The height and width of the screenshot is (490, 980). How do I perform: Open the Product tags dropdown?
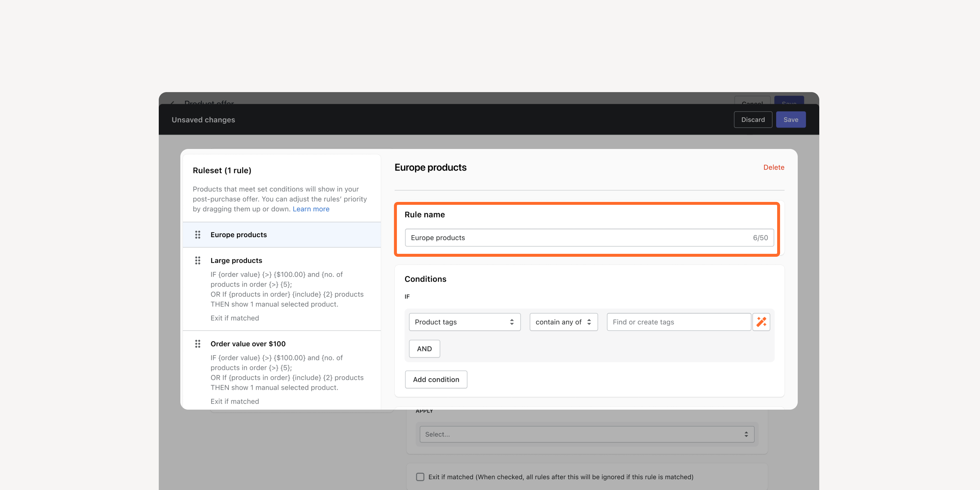pos(465,322)
